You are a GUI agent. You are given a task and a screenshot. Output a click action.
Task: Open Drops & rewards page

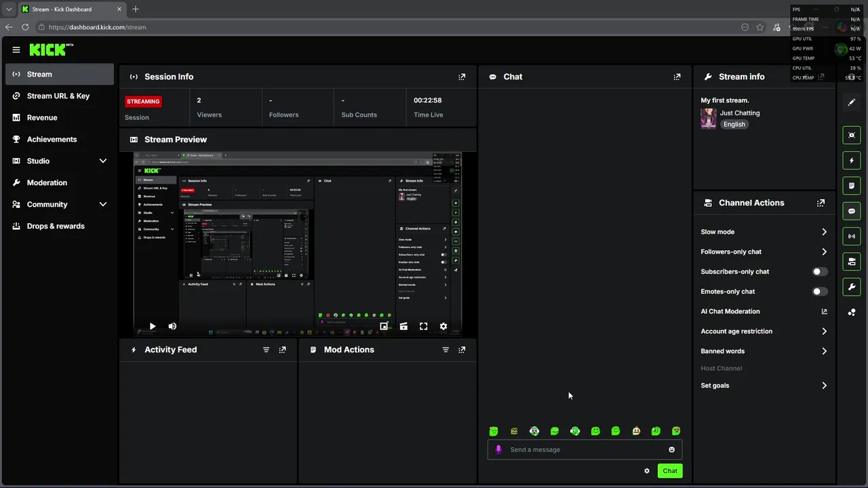[x=60, y=226]
